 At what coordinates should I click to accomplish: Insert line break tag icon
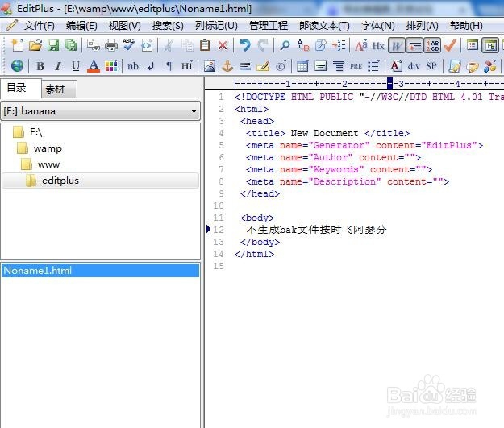[x=151, y=66]
